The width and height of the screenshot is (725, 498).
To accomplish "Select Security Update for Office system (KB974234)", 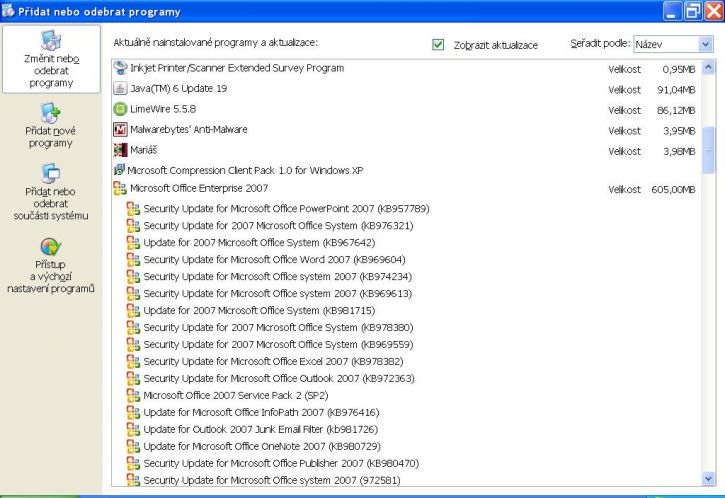I will (277, 277).
